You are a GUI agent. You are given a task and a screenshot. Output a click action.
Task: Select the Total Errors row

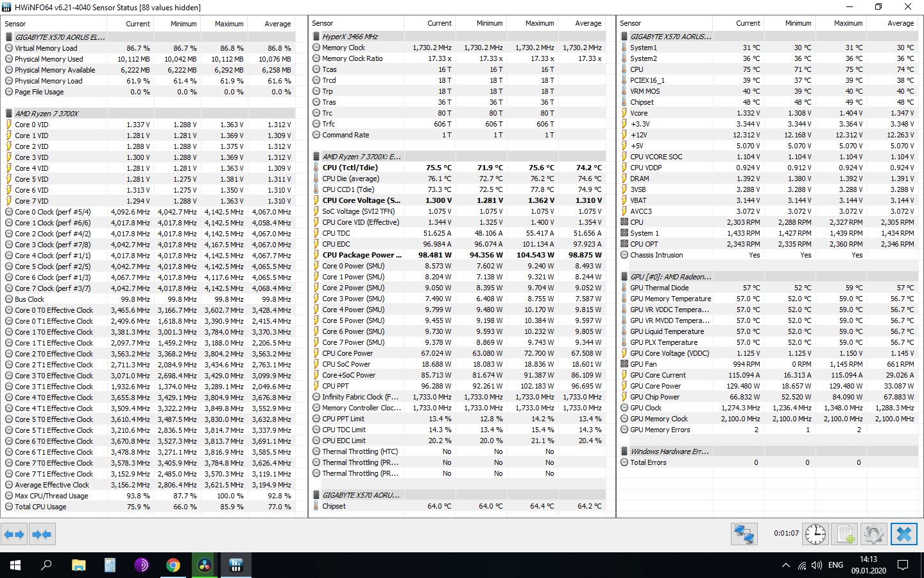(769, 462)
